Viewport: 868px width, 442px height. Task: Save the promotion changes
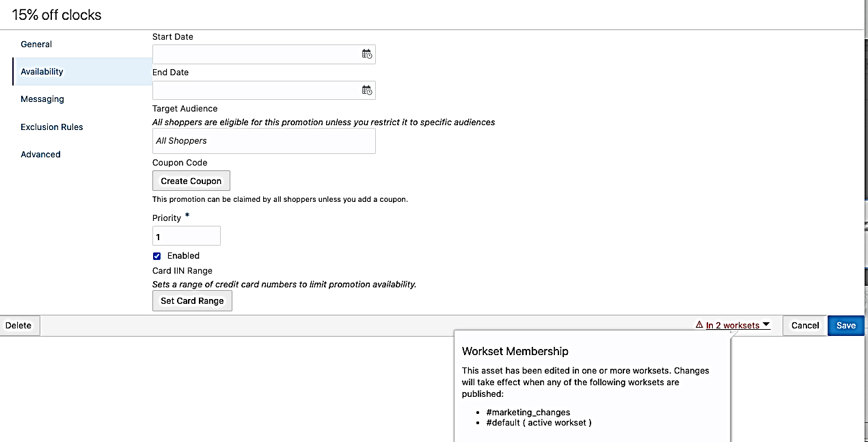coord(846,326)
